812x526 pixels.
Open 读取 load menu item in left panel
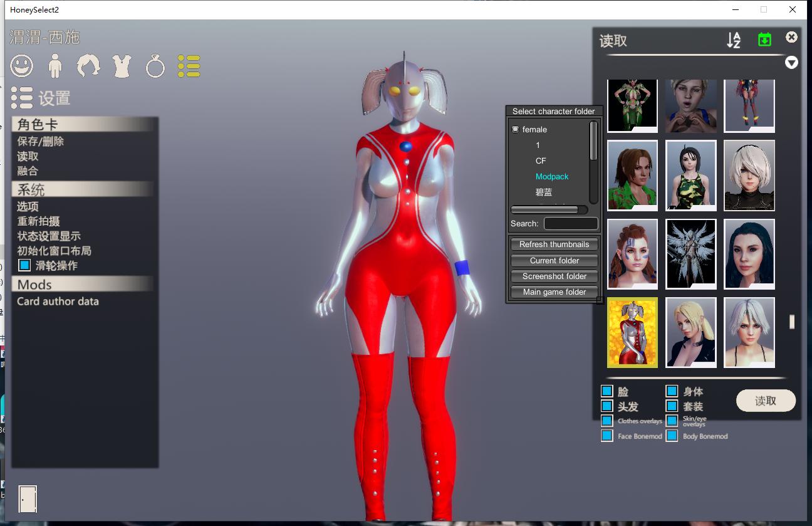pyautogui.click(x=28, y=156)
